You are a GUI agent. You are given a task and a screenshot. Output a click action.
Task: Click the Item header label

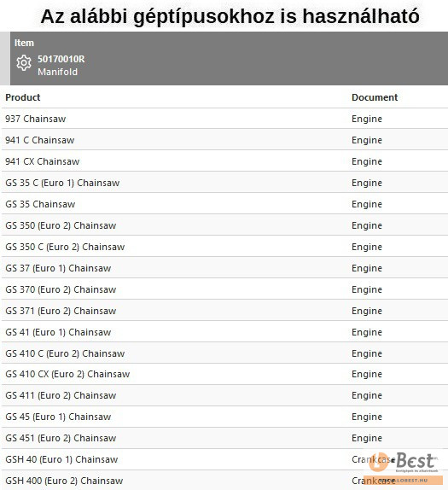click(24, 43)
